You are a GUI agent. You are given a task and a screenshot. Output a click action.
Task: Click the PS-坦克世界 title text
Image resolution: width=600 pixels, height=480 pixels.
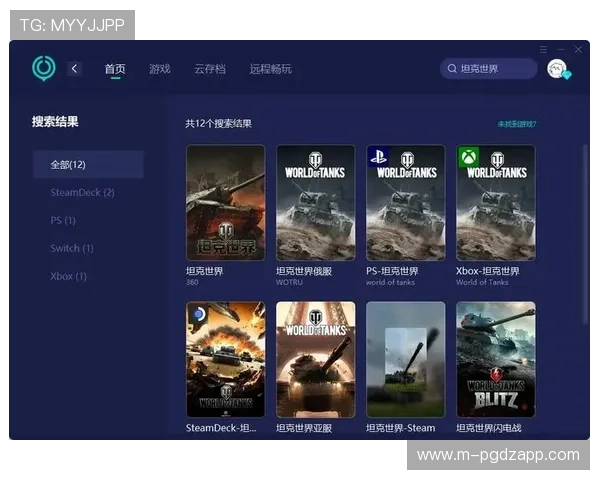(392, 271)
